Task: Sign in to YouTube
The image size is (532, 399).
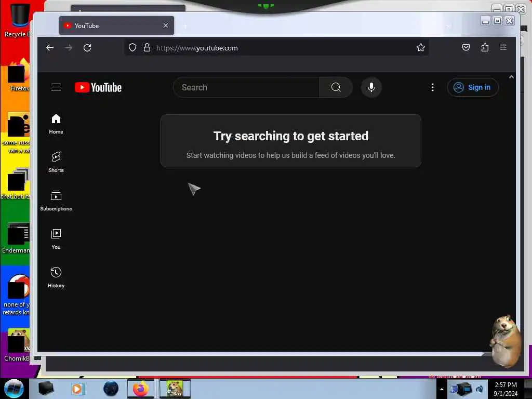Action: [x=472, y=87]
